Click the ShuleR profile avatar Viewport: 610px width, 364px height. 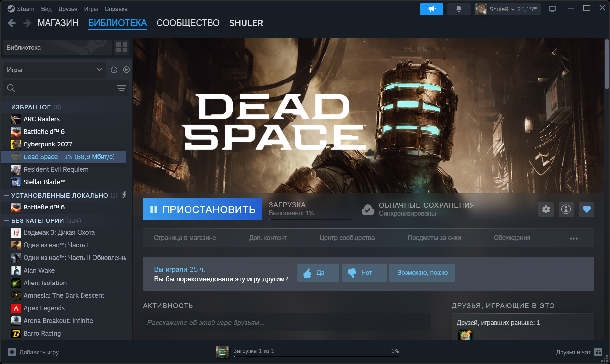(481, 9)
